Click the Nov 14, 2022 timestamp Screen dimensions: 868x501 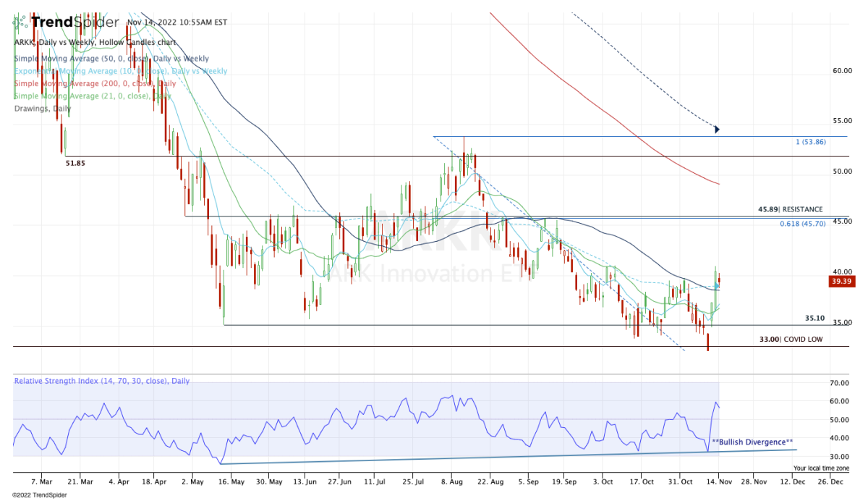(176, 22)
